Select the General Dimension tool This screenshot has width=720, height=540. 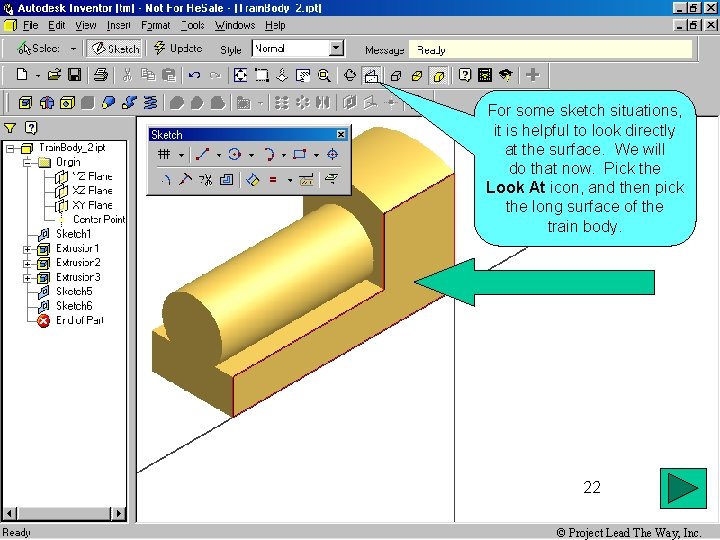pos(253,180)
